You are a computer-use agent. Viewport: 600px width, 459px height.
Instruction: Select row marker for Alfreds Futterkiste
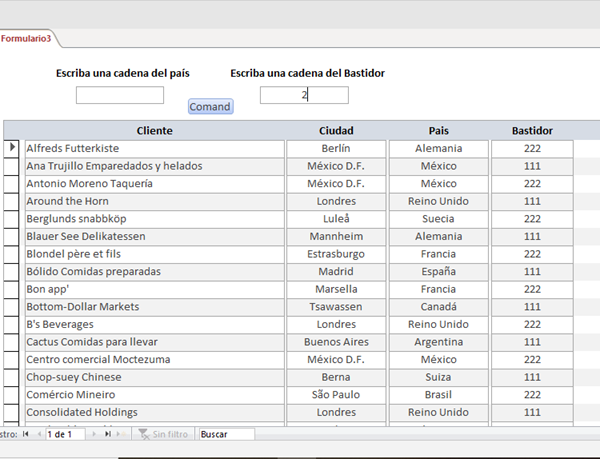click(x=13, y=148)
